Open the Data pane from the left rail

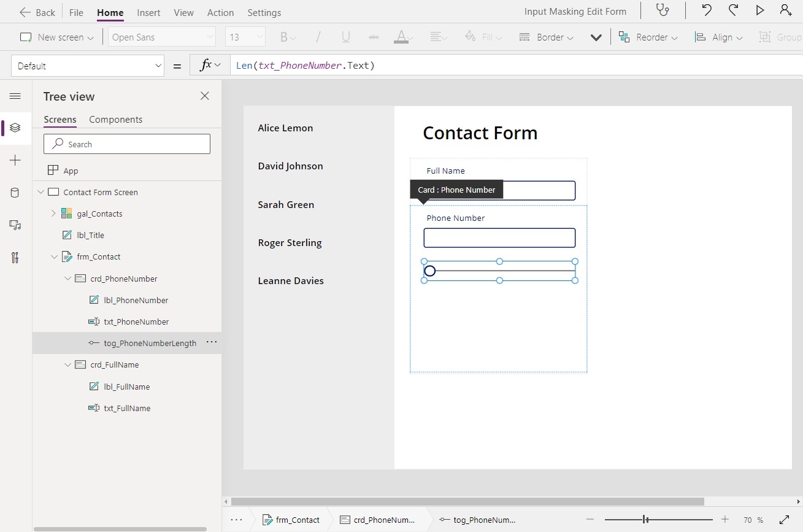click(x=15, y=192)
